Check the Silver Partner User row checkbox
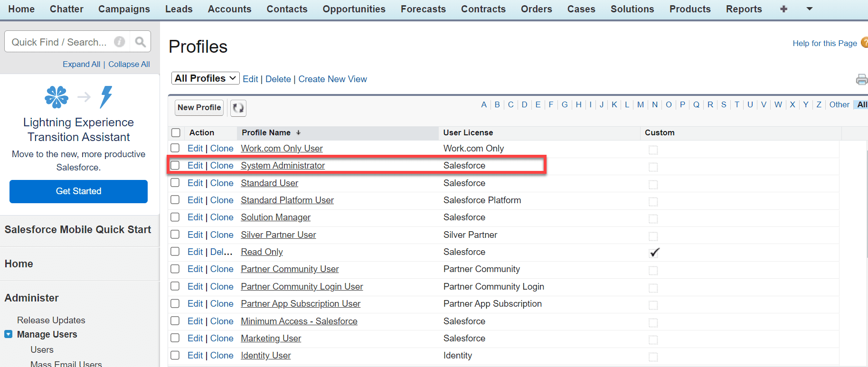Screen dimensions: 868x367 pos(175,235)
